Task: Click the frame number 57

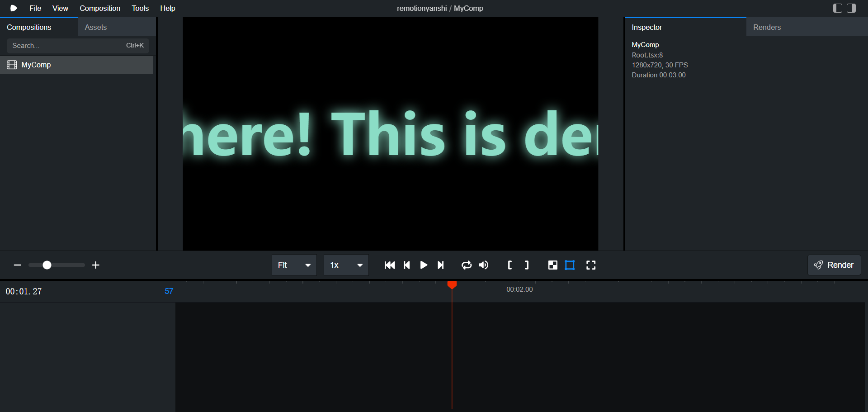Action: point(169,291)
